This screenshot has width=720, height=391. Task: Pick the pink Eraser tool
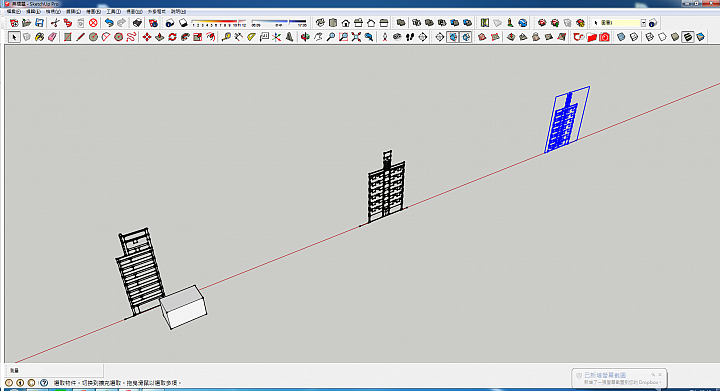tap(52, 37)
